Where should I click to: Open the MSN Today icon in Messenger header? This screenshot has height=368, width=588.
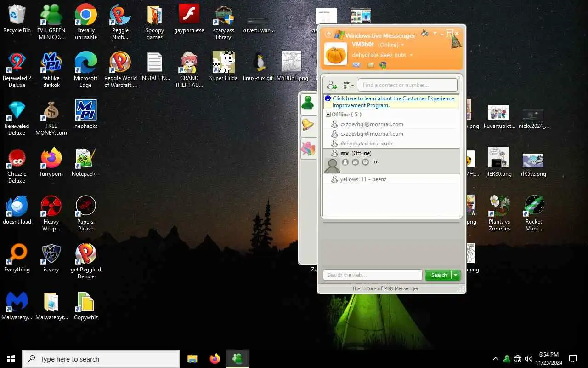pos(383,65)
